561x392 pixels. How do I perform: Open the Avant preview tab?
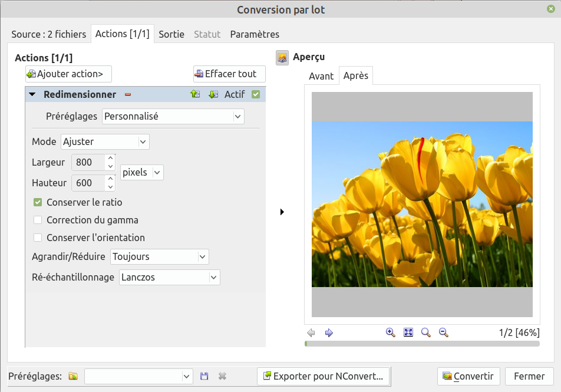pyautogui.click(x=321, y=76)
